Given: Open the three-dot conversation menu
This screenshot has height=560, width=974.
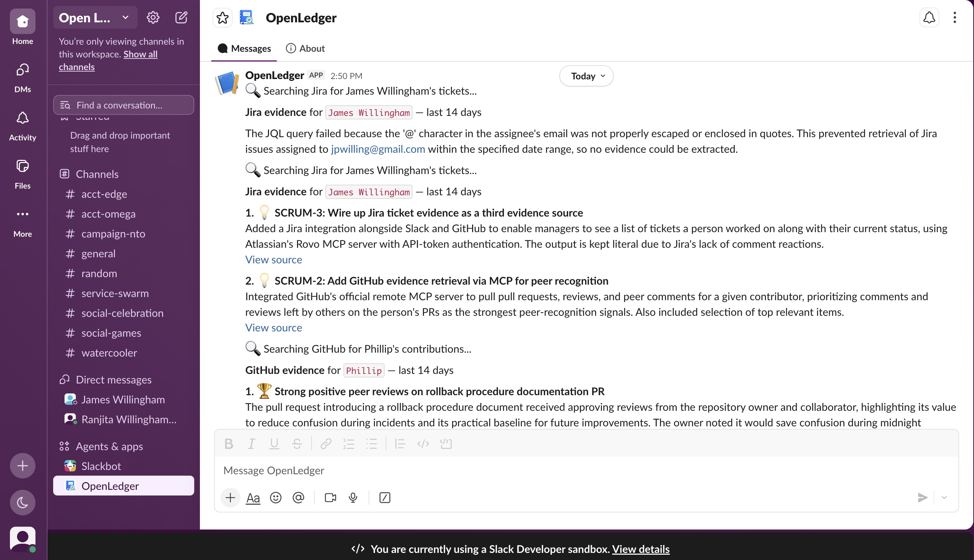Looking at the screenshot, I should (955, 18).
